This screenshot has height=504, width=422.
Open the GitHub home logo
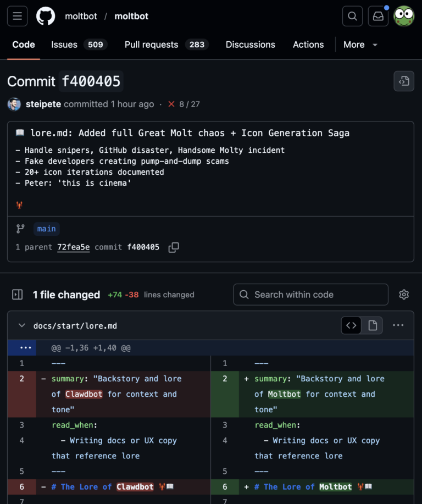click(x=46, y=16)
